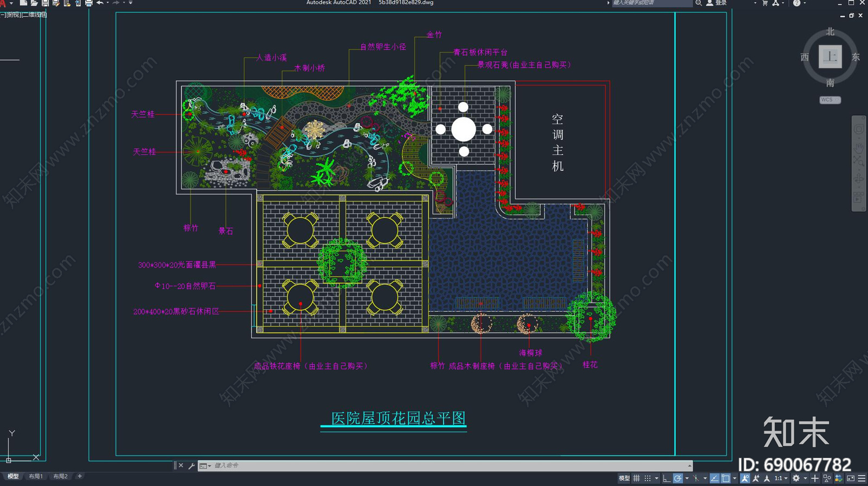The height and width of the screenshot is (486, 868).
Task: Open the recent commands dropdown
Action: click(x=205, y=465)
